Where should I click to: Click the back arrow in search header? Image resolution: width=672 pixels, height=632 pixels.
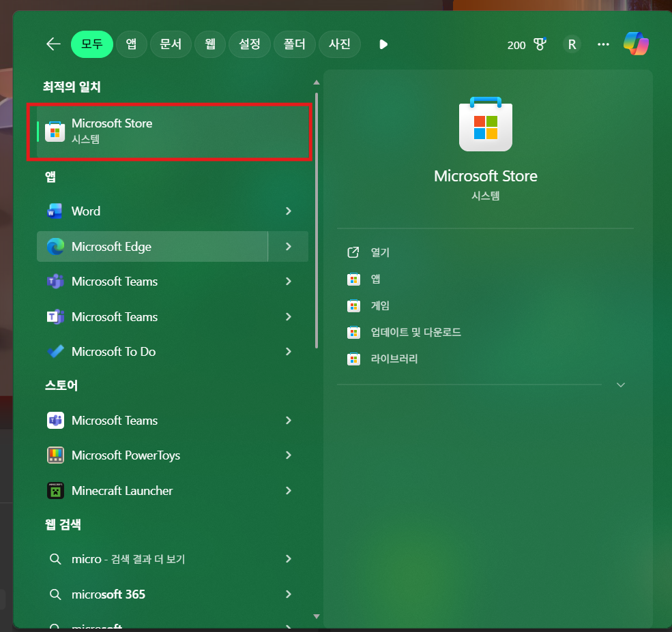click(53, 44)
